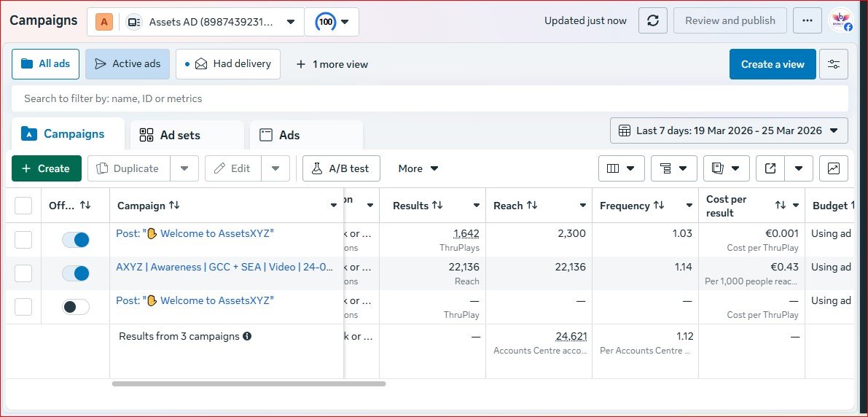Expand the More actions dropdown
This screenshot has height=417, width=868.
[418, 168]
